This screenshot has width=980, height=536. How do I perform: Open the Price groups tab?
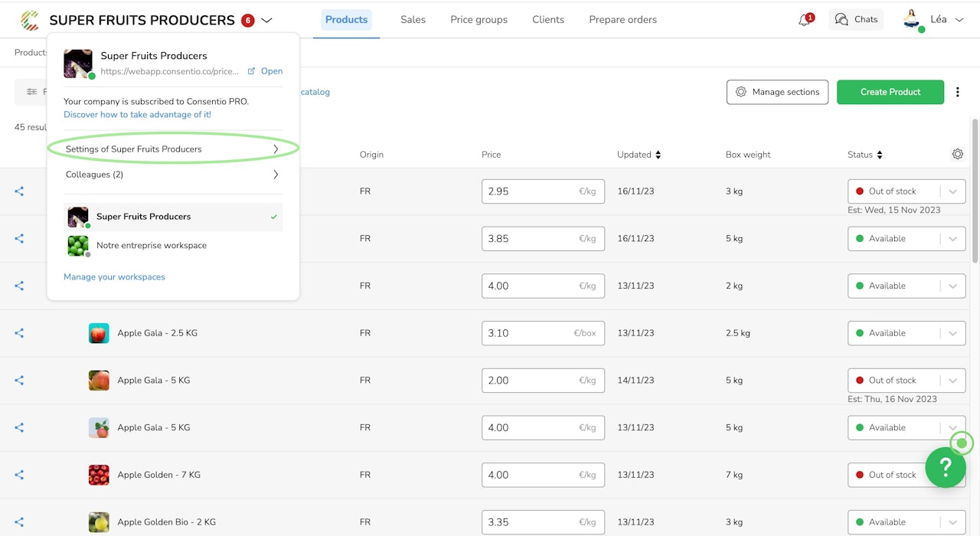(479, 20)
